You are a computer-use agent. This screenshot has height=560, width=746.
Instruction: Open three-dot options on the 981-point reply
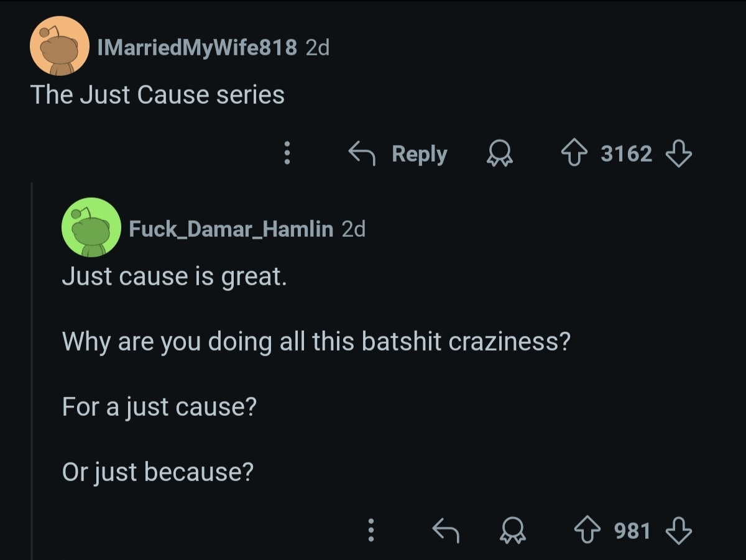click(x=371, y=531)
